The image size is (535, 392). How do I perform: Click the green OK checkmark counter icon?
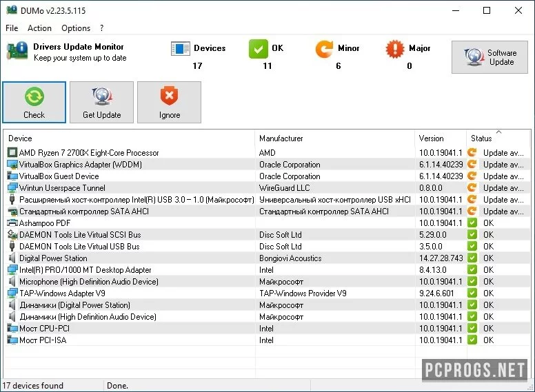[x=259, y=49]
